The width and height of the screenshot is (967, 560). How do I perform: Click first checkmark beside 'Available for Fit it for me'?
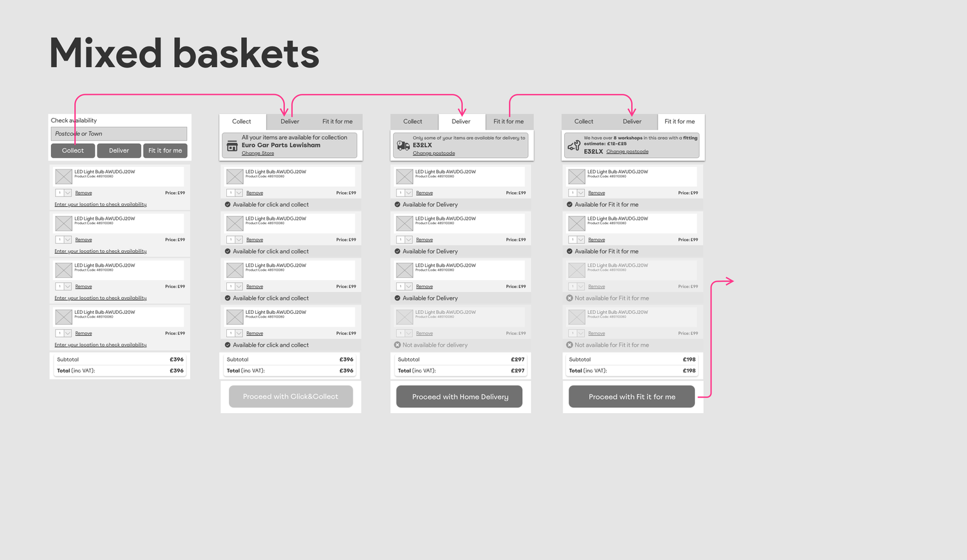(x=569, y=204)
